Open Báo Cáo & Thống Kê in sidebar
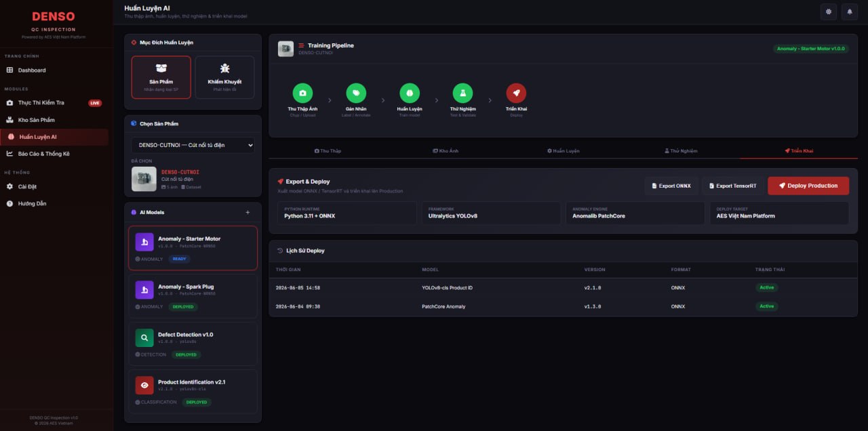Screen dimensions: 868x431 (x=54, y=154)
